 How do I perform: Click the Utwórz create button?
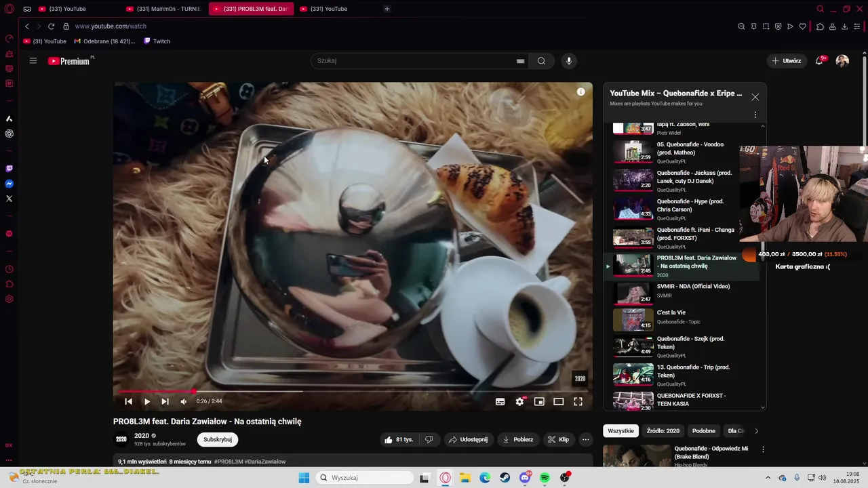787,60
